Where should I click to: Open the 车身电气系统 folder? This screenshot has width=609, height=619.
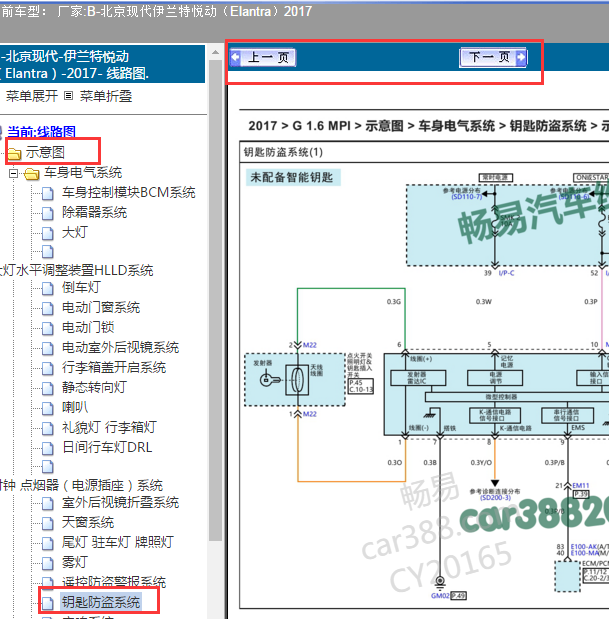point(83,172)
